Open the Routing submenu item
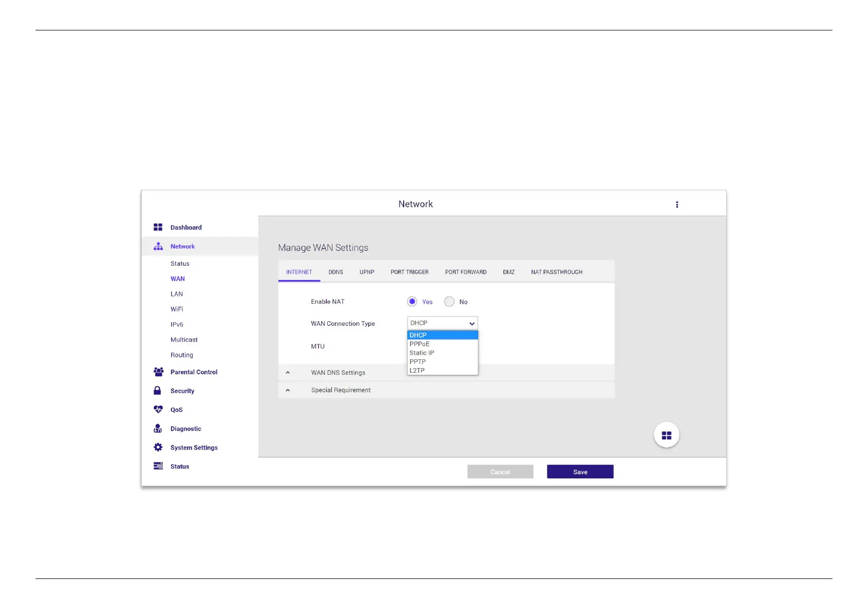The image size is (868, 614). pyautogui.click(x=182, y=355)
